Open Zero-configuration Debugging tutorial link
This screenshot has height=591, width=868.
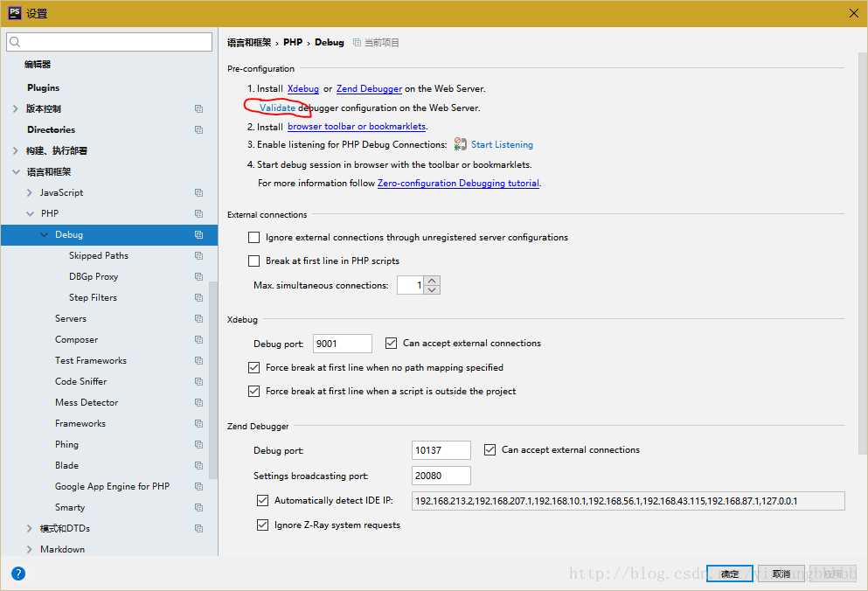point(458,184)
